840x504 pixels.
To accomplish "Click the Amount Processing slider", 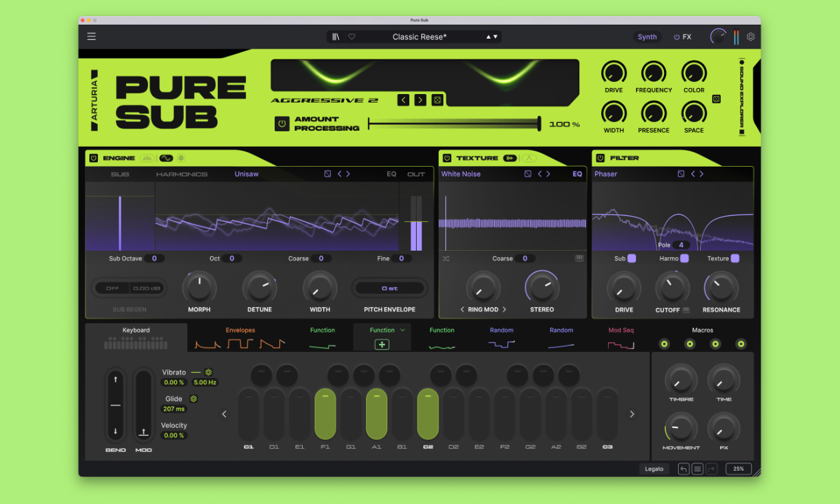I will coord(454,123).
